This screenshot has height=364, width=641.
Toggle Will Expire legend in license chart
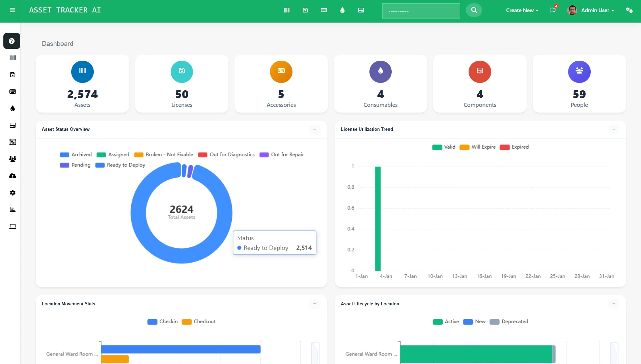pyautogui.click(x=478, y=147)
